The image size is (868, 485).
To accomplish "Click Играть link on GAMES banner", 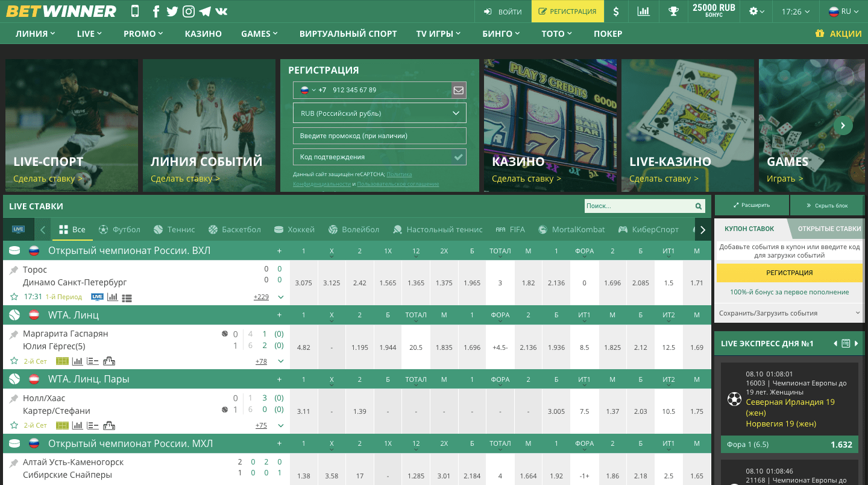I will click(785, 179).
